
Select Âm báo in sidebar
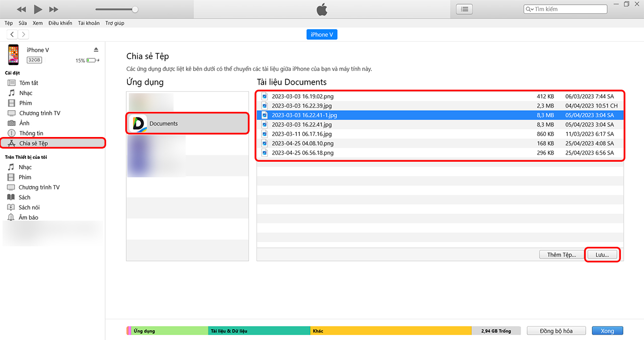28,218
